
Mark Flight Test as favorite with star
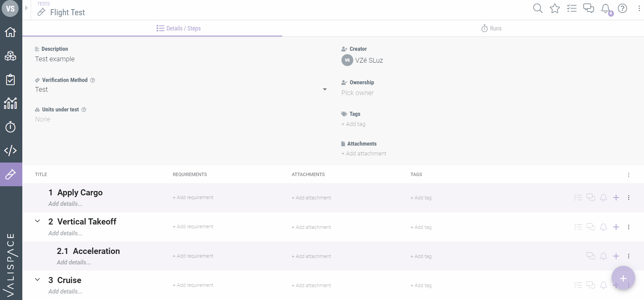[x=555, y=8]
